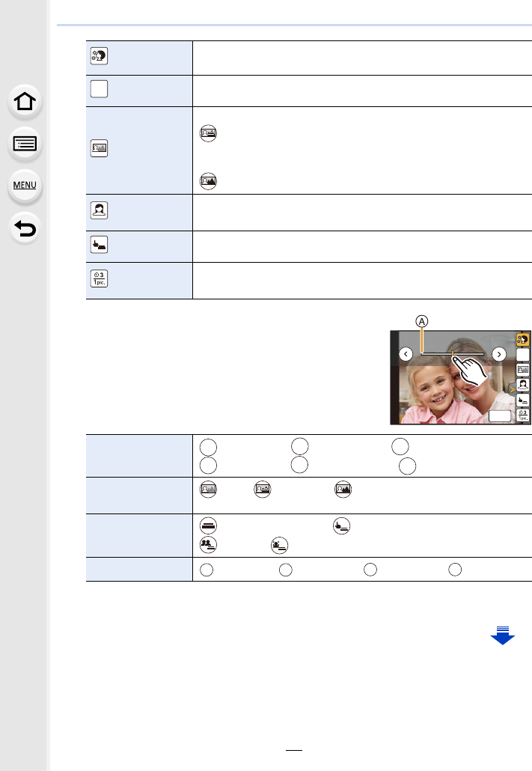
Task: Click the empty square icon in second table row
Action: point(100,88)
